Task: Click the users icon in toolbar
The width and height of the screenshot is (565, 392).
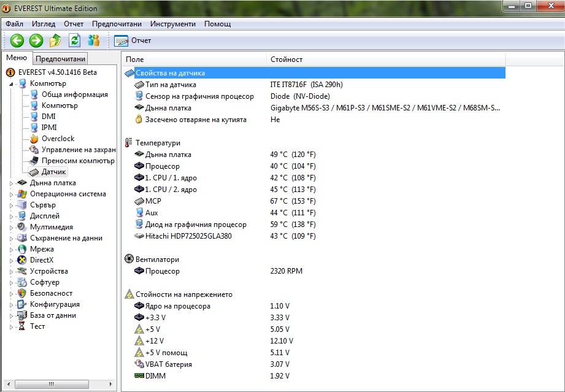Action: click(93, 40)
